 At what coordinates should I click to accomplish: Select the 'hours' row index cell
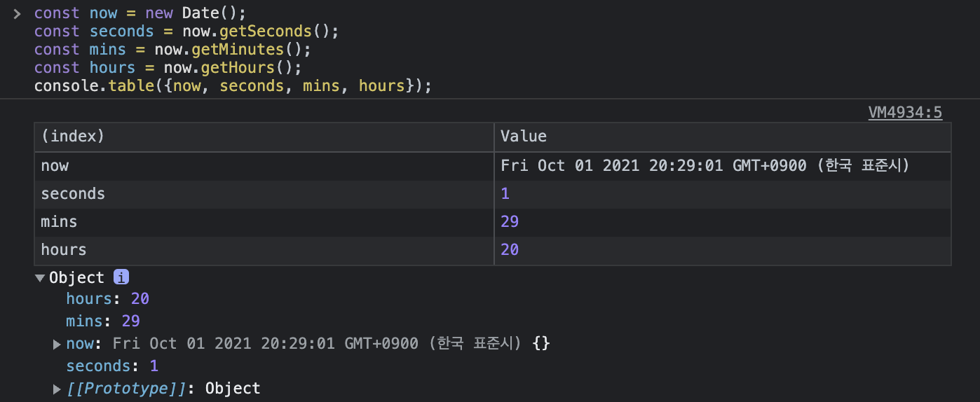(264, 250)
